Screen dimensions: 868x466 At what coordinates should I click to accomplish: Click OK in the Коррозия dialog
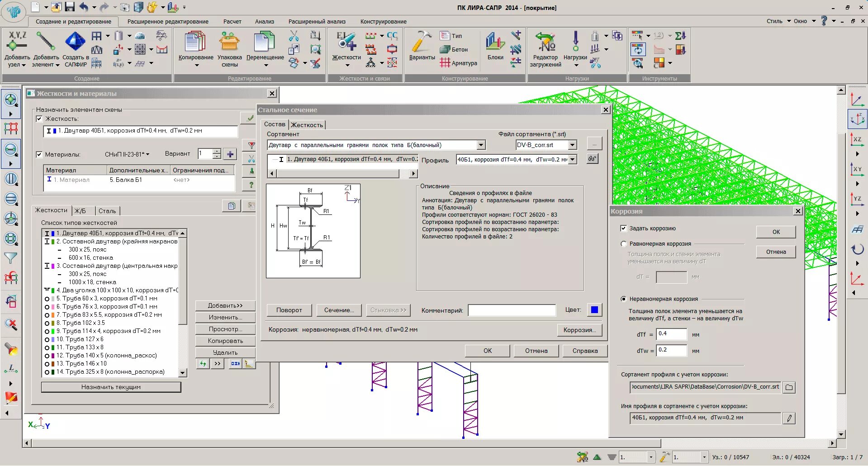click(776, 232)
